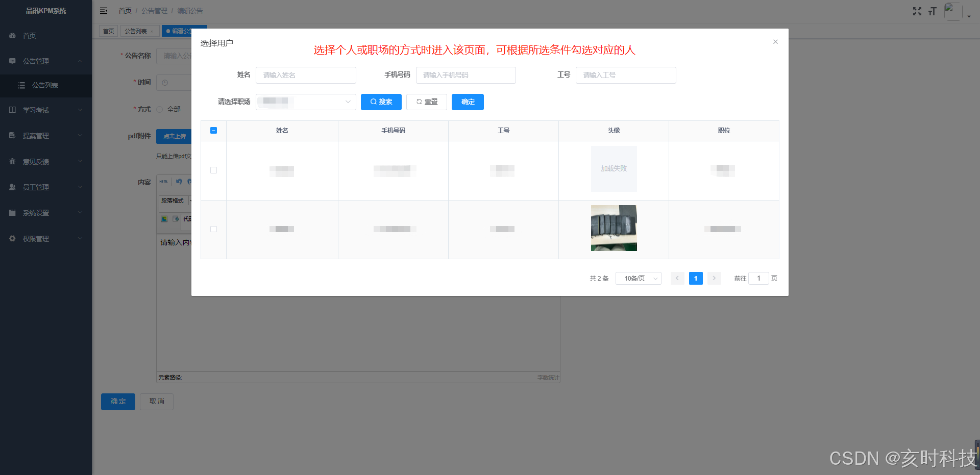Image resolution: width=980 pixels, height=475 pixels.
Task: Click the undo arrow in the editor toolbar
Action: point(178,182)
